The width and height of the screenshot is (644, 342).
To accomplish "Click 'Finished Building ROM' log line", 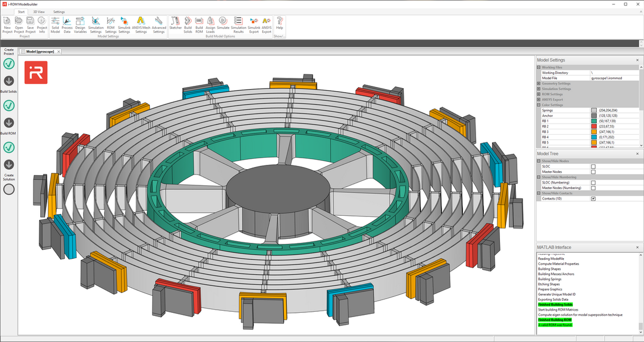I will tap(554, 320).
